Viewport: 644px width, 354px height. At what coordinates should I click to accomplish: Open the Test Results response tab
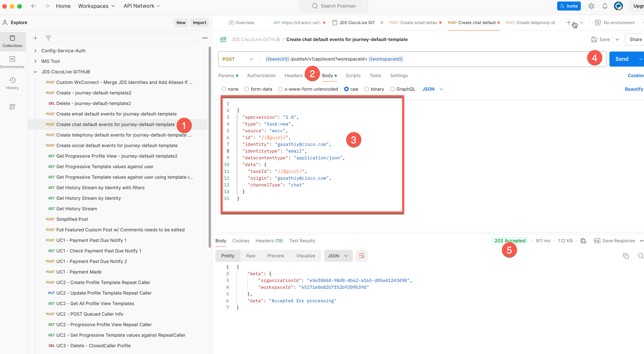302,241
